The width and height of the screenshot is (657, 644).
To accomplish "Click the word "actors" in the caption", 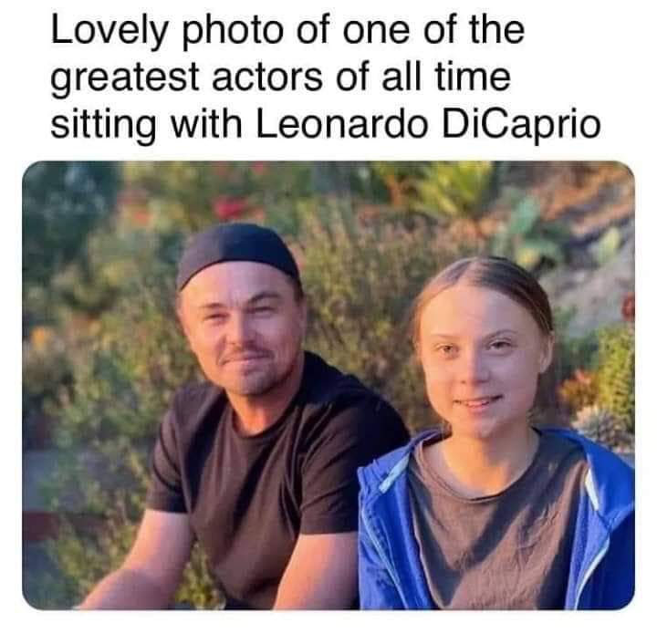I will click(x=267, y=78).
